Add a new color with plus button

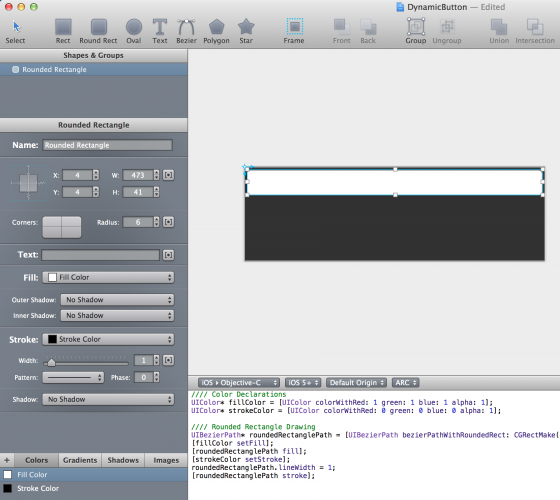(7, 460)
